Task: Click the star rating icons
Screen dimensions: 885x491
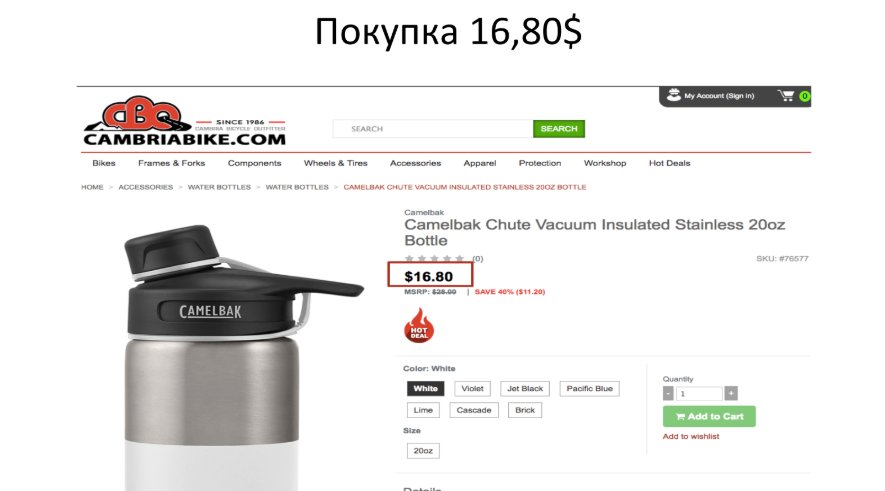Action: coord(435,258)
